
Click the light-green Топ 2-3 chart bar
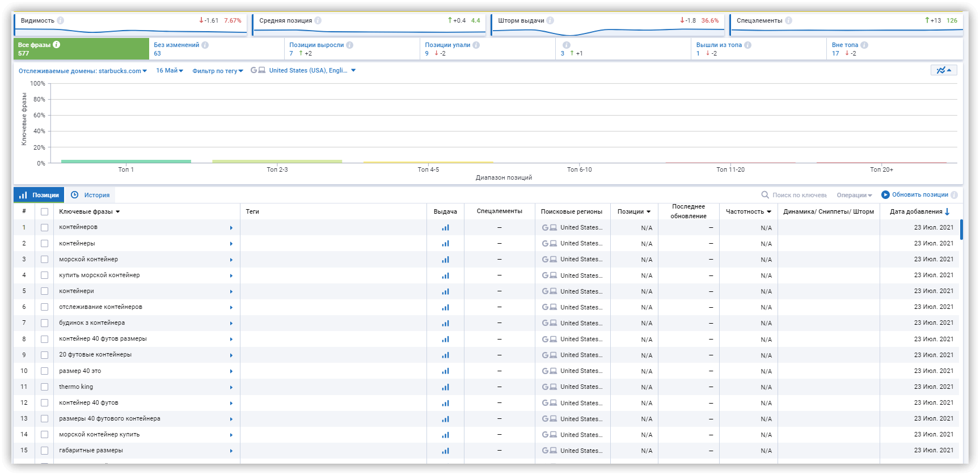[277, 162]
